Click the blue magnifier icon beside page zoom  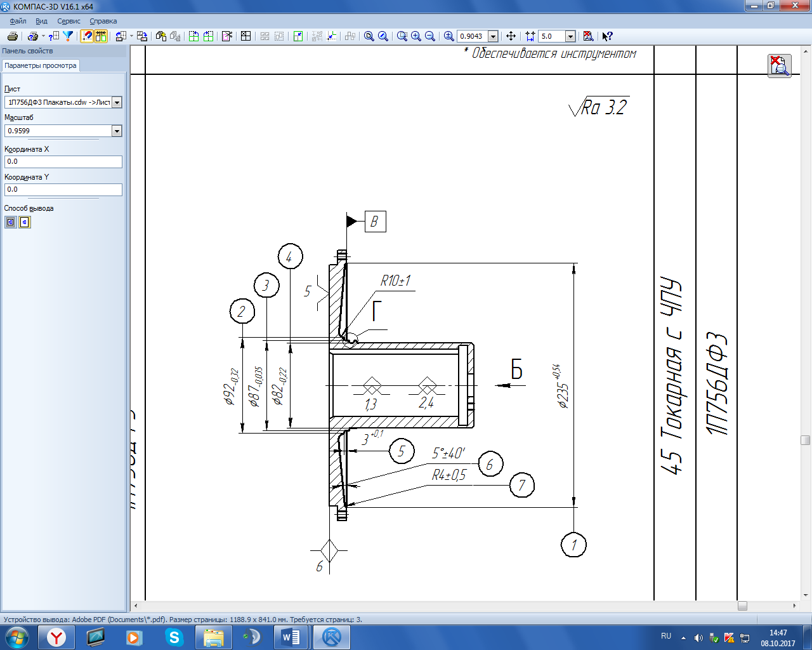(383, 36)
